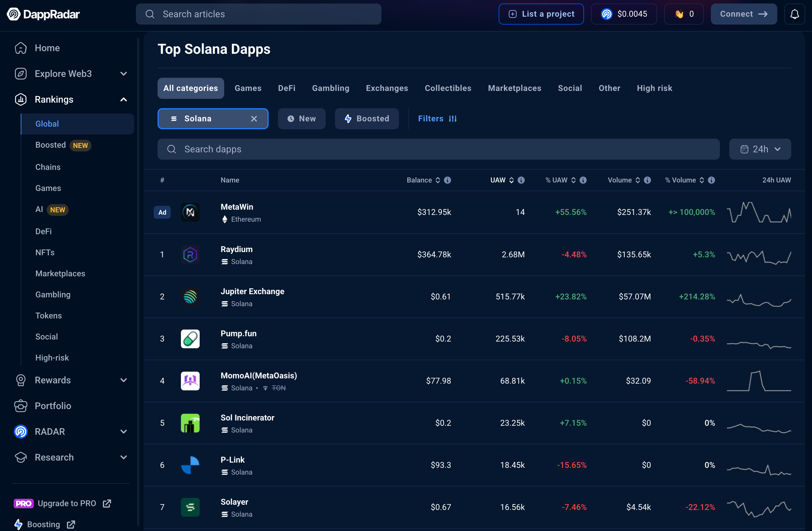The height and width of the screenshot is (531, 812).
Task: Open the Filters options
Action: (437, 119)
